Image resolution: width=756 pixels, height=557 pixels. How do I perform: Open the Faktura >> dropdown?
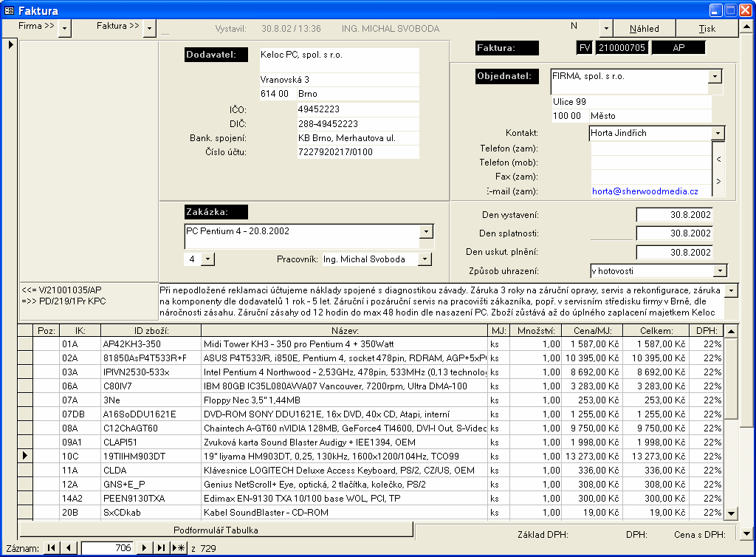(149, 28)
